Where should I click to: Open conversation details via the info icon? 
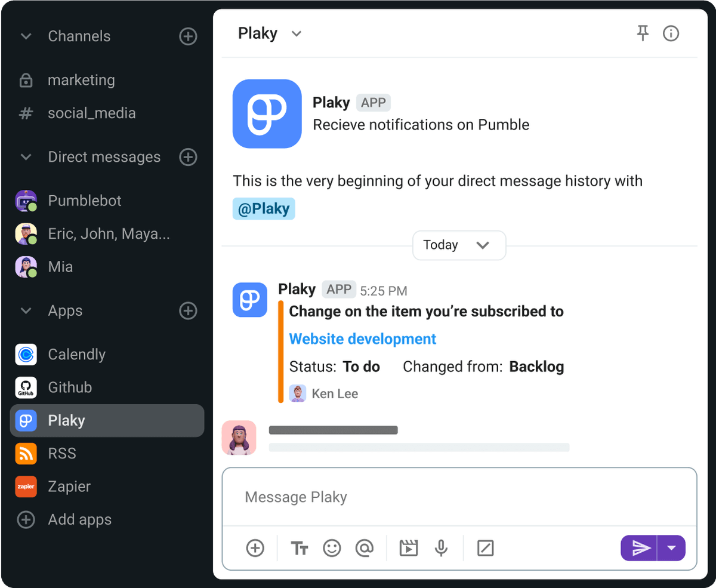[671, 33]
